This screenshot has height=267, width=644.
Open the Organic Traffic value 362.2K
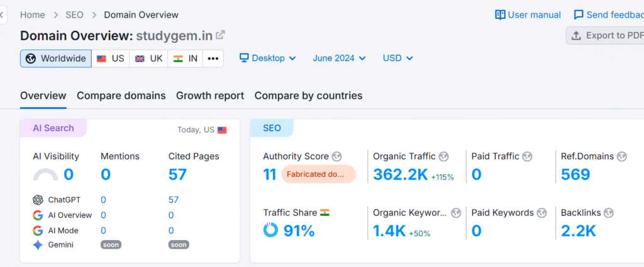tap(401, 174)
